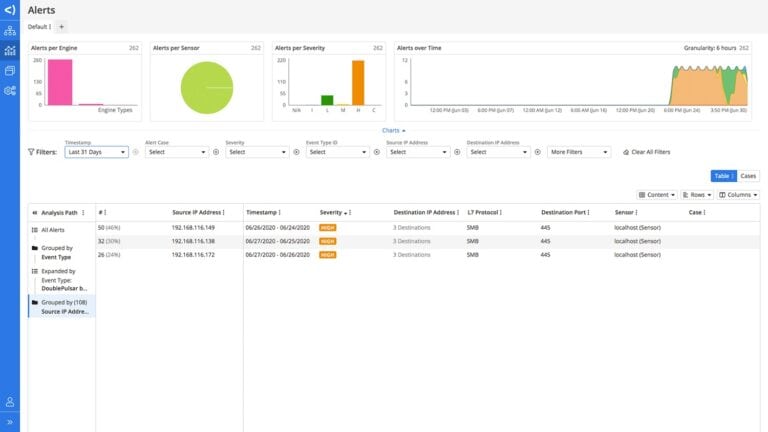Click the circle icon next to Destination IP filter
Screen dimensions: 768x432
click(x=537, y=152)
